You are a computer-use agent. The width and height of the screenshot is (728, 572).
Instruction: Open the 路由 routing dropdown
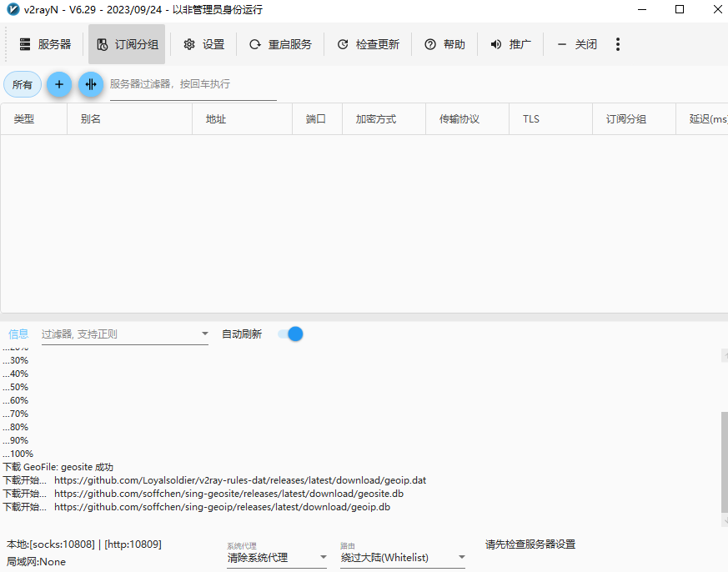click(x=403, y=557)
